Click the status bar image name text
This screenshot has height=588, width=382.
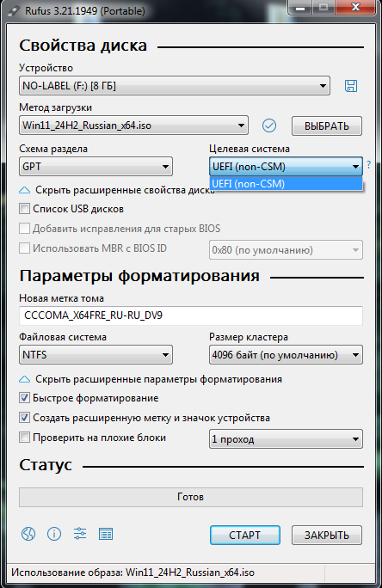(132, 573)
